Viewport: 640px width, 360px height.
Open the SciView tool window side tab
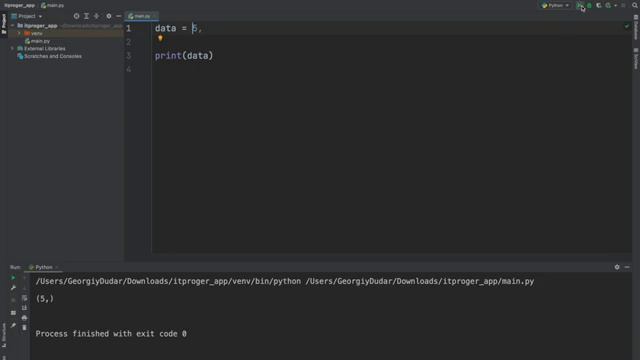(636, 59)
